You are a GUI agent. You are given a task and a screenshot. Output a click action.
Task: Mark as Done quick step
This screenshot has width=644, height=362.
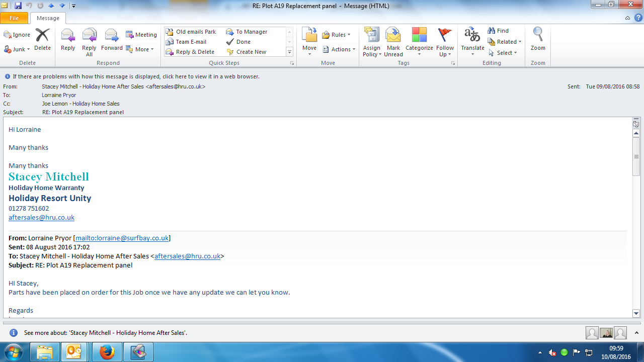pos(238,42)
